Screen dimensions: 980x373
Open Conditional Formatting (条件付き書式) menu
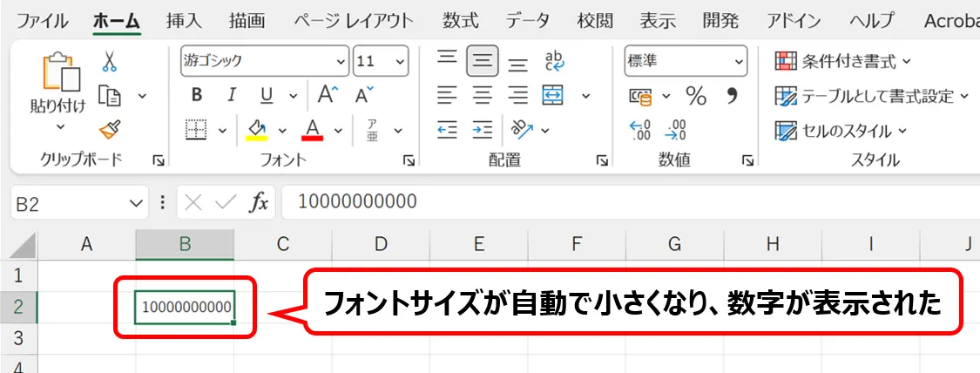pyautogui.click(x=843, y=61)
